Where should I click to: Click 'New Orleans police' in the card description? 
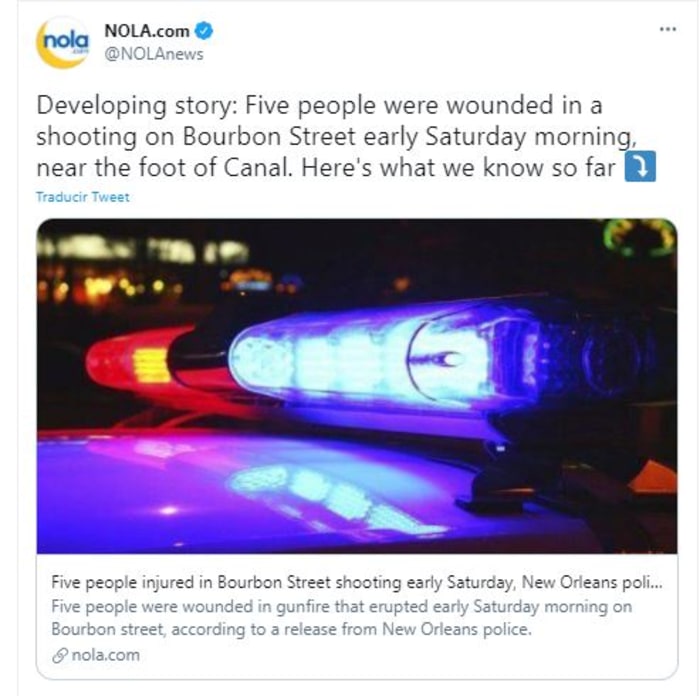click(x=457, y=629)
